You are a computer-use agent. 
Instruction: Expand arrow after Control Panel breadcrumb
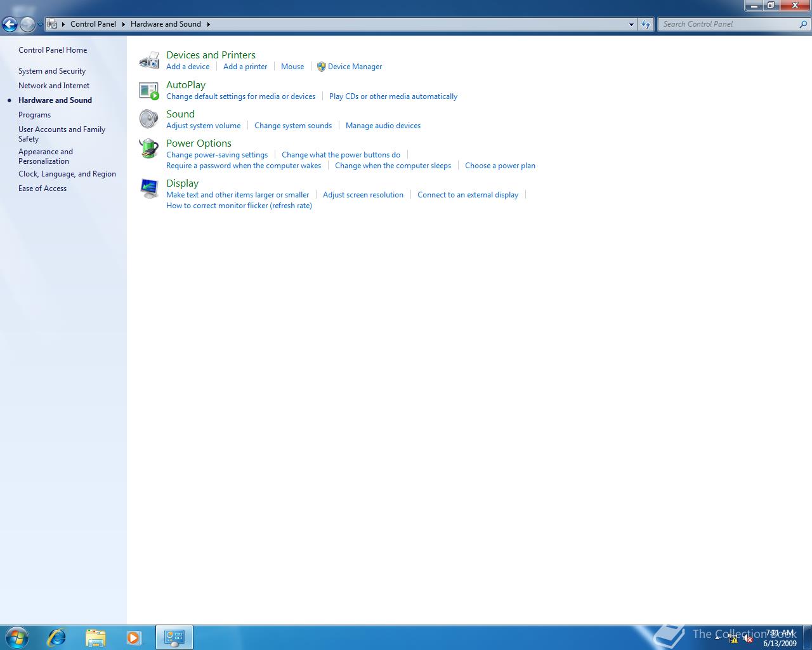(124, 24)
